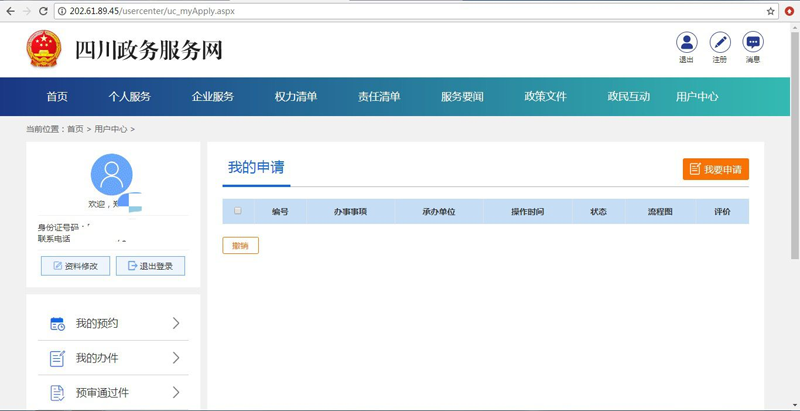This screenshot has width=800, height=411.
Task: Click the 退出 (logout) icon in header
Action: click(x=686, y=43)
